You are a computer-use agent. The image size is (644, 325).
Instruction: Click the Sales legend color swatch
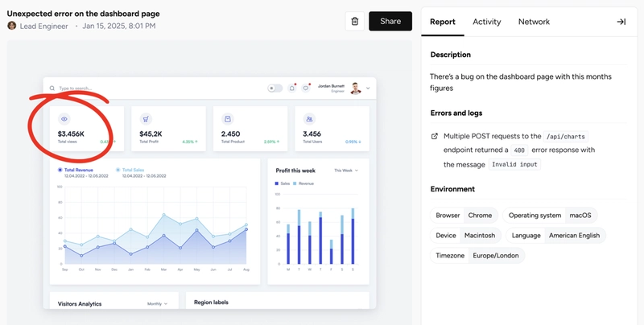pyautogui.click(x=277, y=183)
